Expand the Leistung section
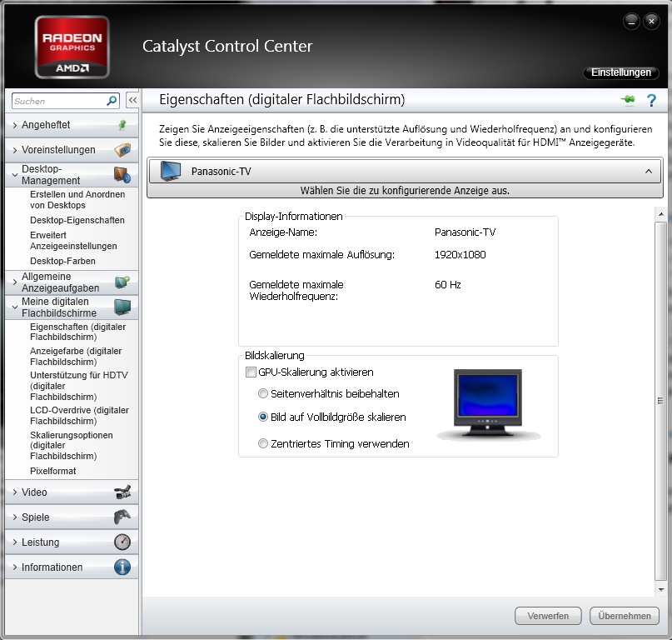672x640 pixels. click(x=15, y=542)
